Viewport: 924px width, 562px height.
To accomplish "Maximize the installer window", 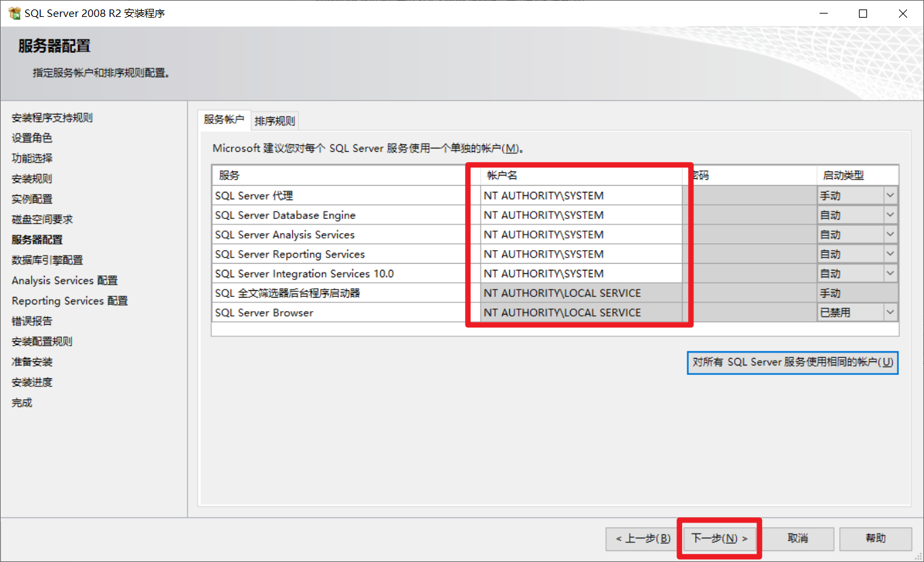I will [x=863, y=13].
